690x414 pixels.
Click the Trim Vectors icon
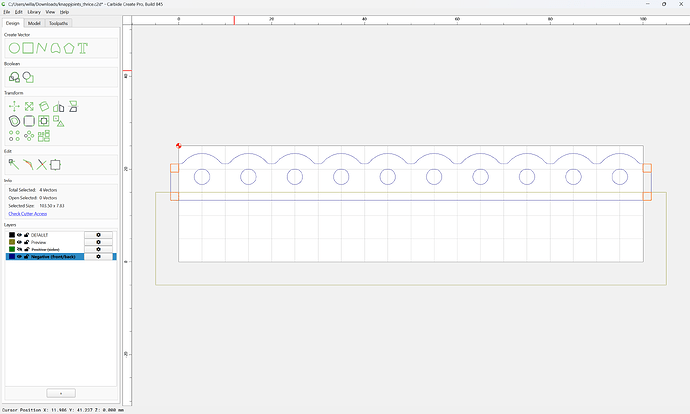pyautogui.click(x=28, y=165)
